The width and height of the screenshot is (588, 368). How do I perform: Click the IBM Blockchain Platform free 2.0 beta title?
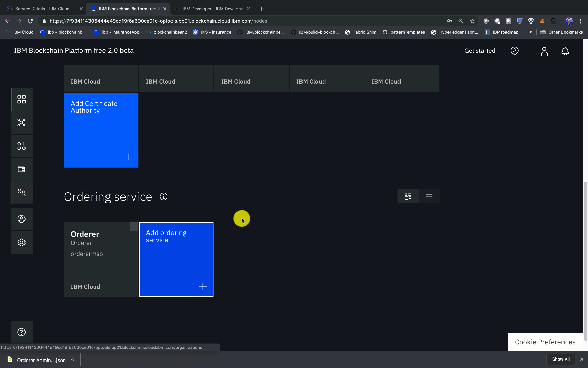pyautogui.click(x=74, y=50)
